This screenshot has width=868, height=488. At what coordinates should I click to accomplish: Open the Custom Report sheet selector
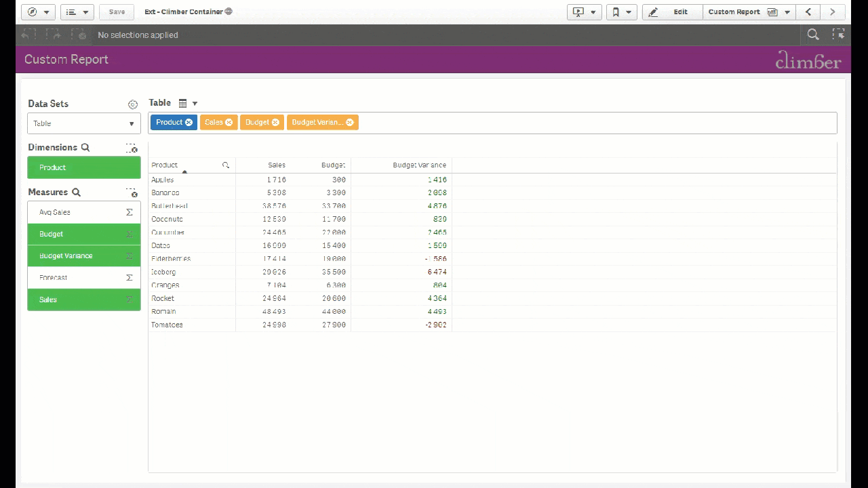click(x=749, y=12)
